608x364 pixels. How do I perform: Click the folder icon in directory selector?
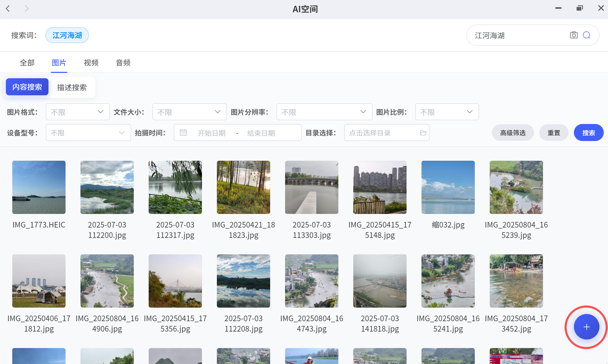click(x=423, y=133)
